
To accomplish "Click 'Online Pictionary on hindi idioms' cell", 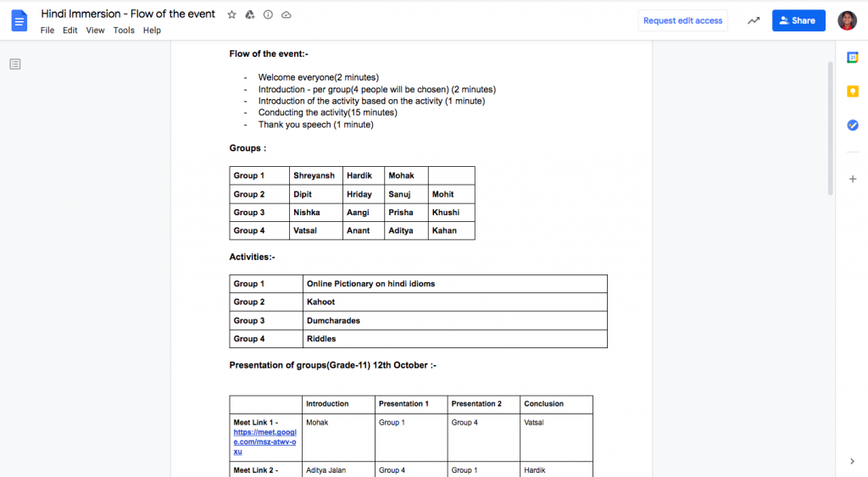I will click(x=454, y=284).
